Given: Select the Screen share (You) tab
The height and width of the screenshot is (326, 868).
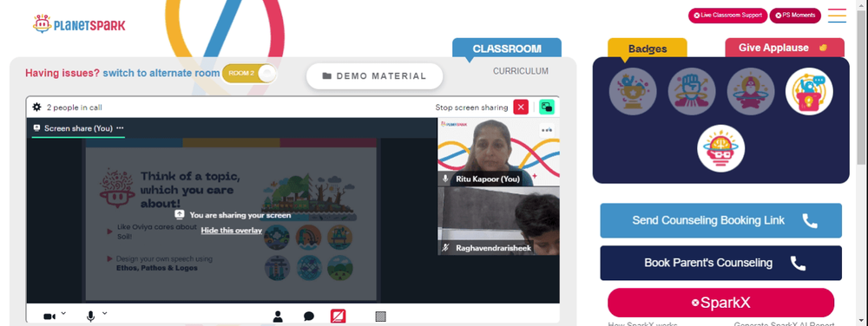Looking at the screenshot, I should (78, 128).
